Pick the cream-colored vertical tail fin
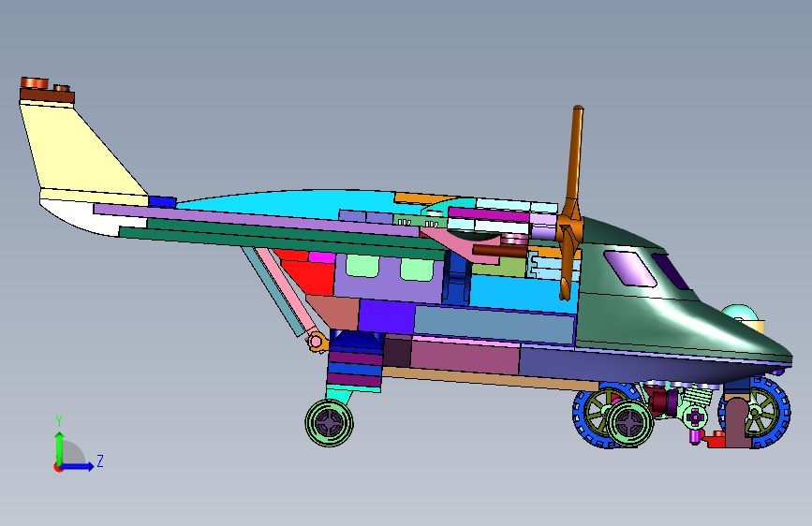The width and height of the screenshot is (812, 526). point(78,148)
